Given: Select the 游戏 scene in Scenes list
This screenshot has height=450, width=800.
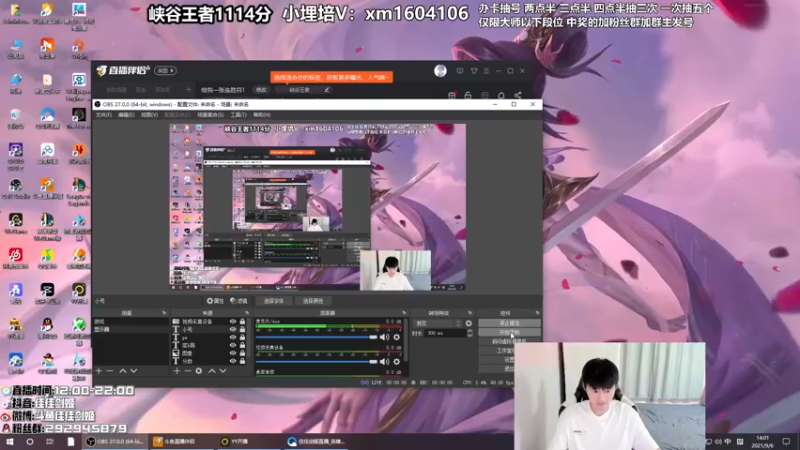Looking at the screenshot, I should click(x=131, y=322).
